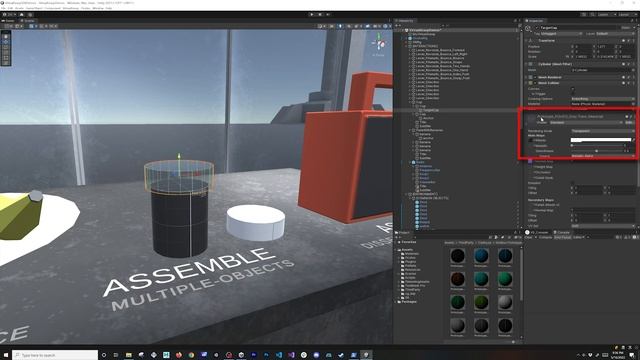Select the Assets folder in the Project panel
640x360 pixels.
click(x=407, y=249)
